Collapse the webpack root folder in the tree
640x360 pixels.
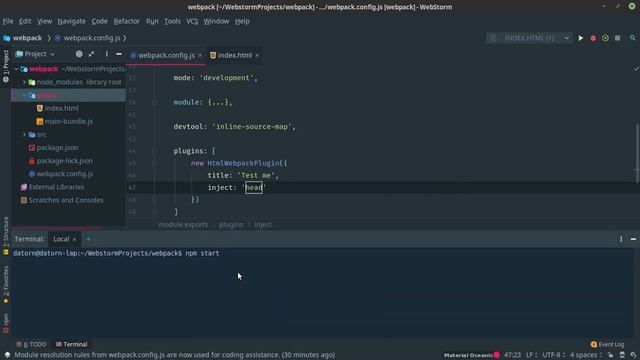(16, 69)
